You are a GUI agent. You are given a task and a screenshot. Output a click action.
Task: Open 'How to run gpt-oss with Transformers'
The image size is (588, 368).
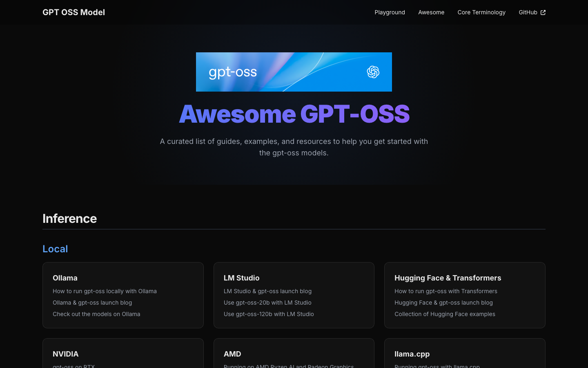pos(446,291)
